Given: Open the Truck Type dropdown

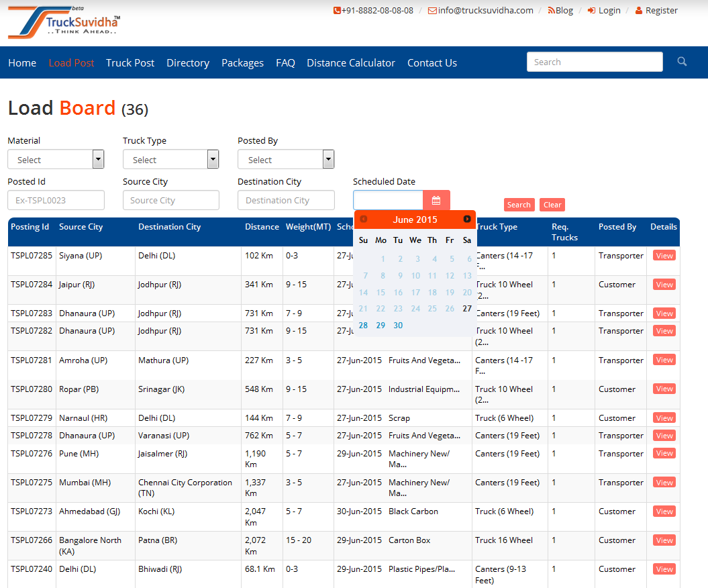Looking at the screenshot, I should click(x=170, y=160).
